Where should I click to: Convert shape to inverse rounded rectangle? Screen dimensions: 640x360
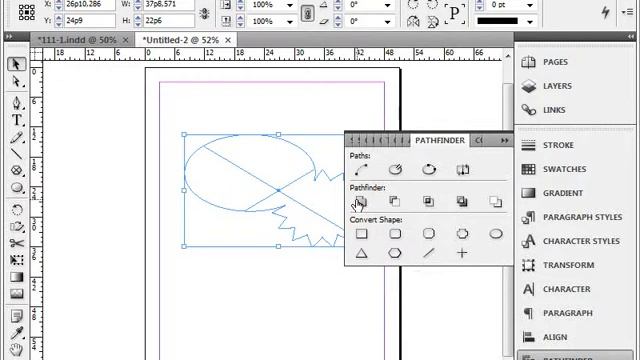[462, 233]
